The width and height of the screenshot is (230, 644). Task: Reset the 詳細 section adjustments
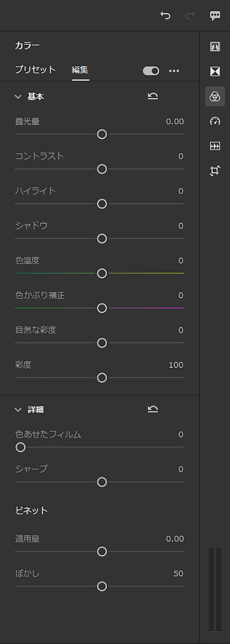click(x=153, y=409)
